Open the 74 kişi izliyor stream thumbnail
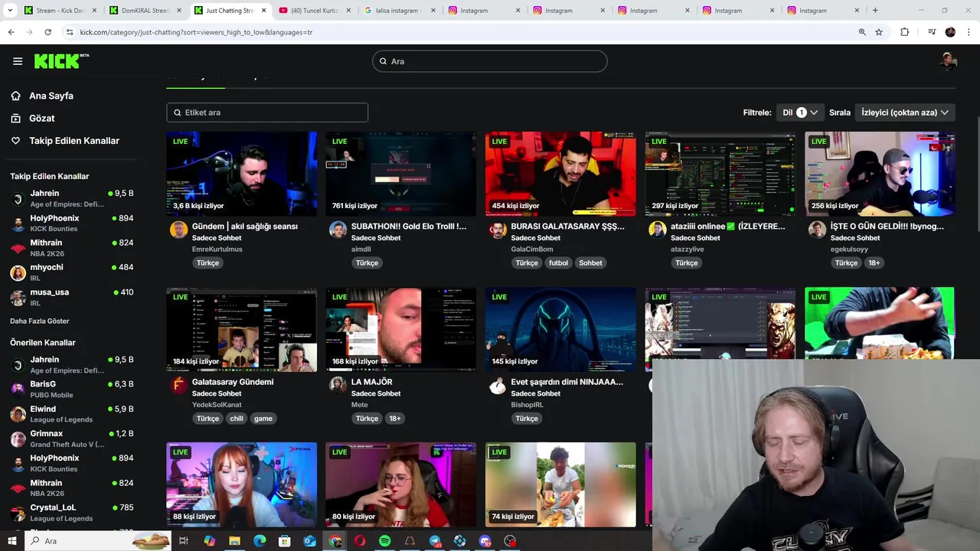The height and width of the screenshot is (551, 980). coord(560,484)
